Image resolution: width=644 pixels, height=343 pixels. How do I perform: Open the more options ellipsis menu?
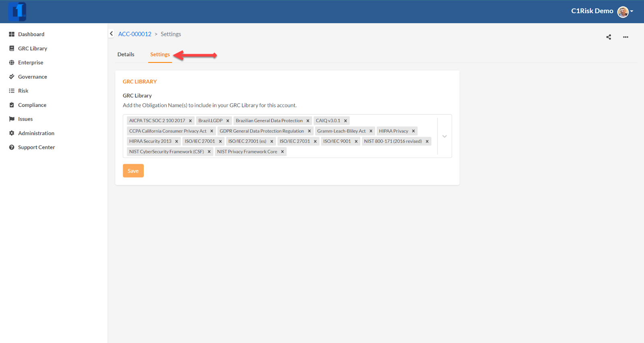coord(625,37)
